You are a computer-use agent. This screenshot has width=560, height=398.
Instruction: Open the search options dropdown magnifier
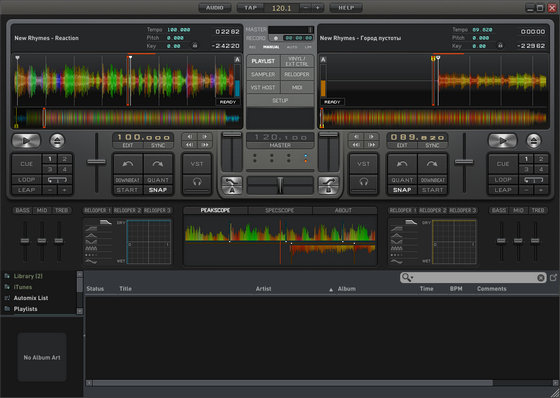[x=407, y=277]
